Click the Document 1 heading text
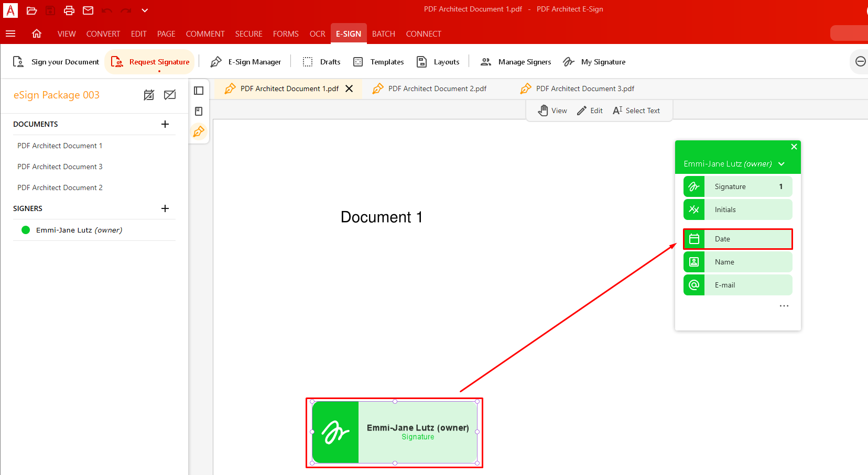The image size is (868, 475). click(382, 217)
